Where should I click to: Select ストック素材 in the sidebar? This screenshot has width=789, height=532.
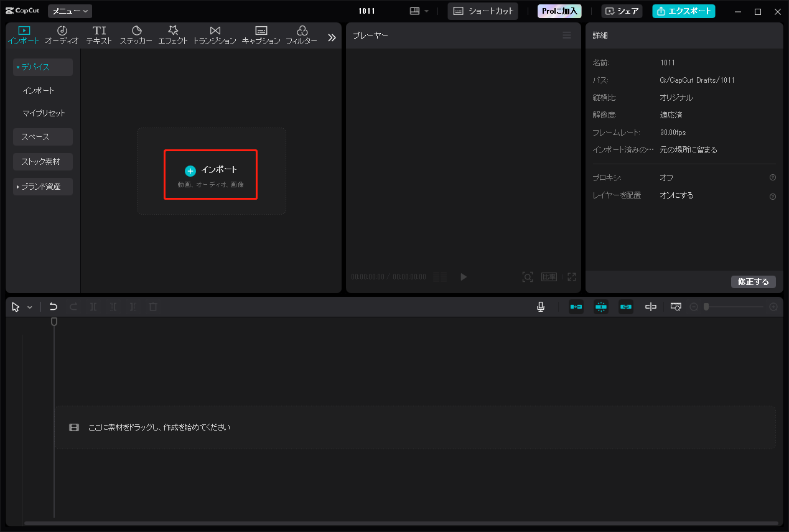pyautogui.click(x=43, y=162)
